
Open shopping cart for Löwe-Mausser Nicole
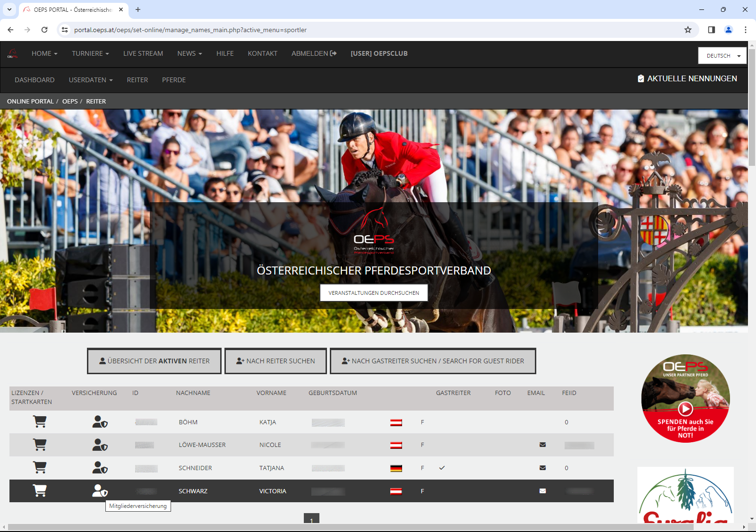pos(40,445)
